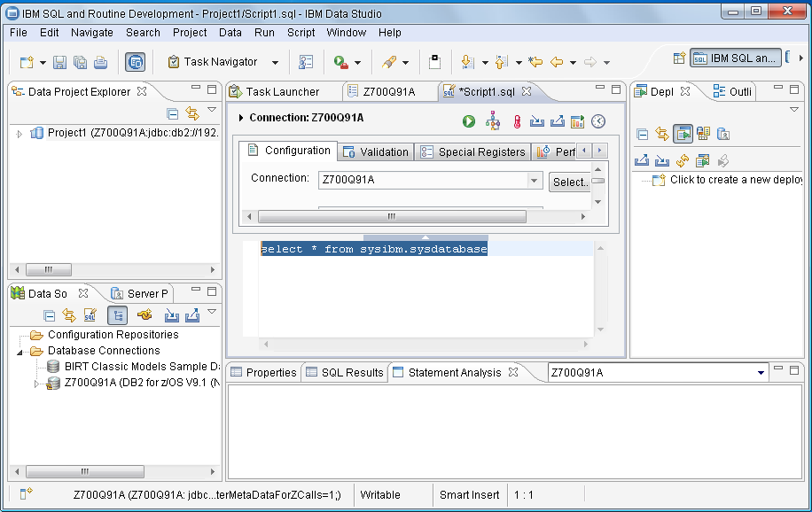Click the SQL statement in the editor
Viewport: 812px width, 512px height.
click(x=373, y=250)
